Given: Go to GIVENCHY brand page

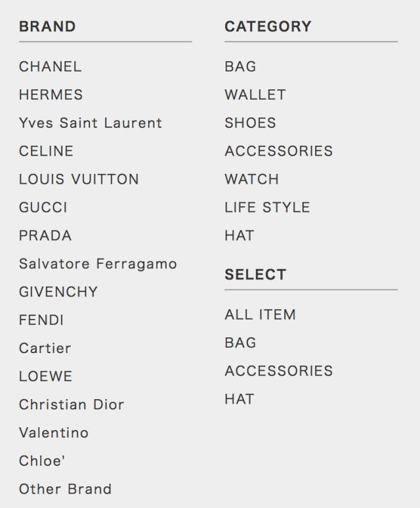Looking at the screenshot, I should click(x=58, y=292).
